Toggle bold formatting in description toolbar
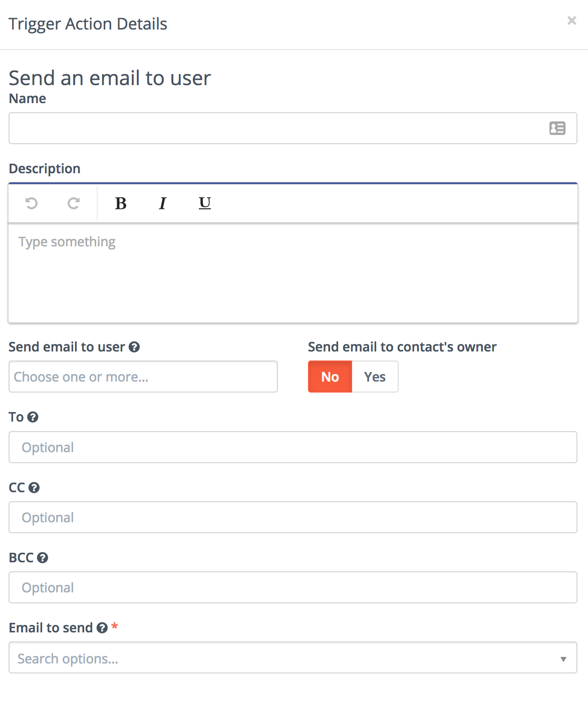 tap(121, 203)
